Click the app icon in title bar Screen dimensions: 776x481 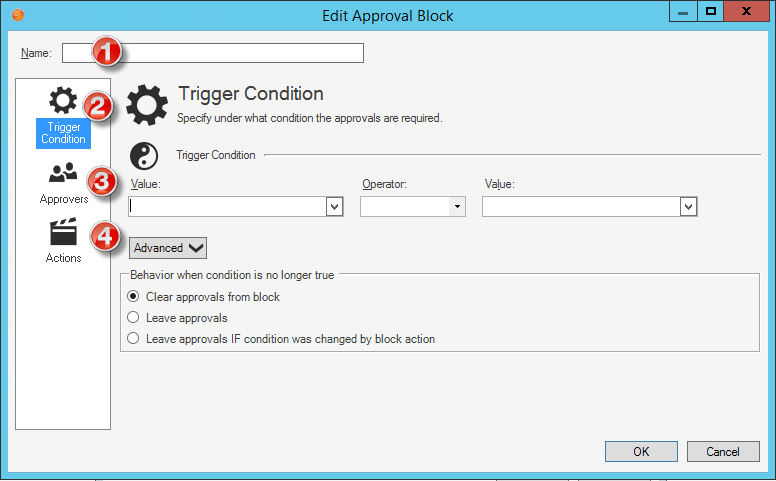[x=14, y=15]
